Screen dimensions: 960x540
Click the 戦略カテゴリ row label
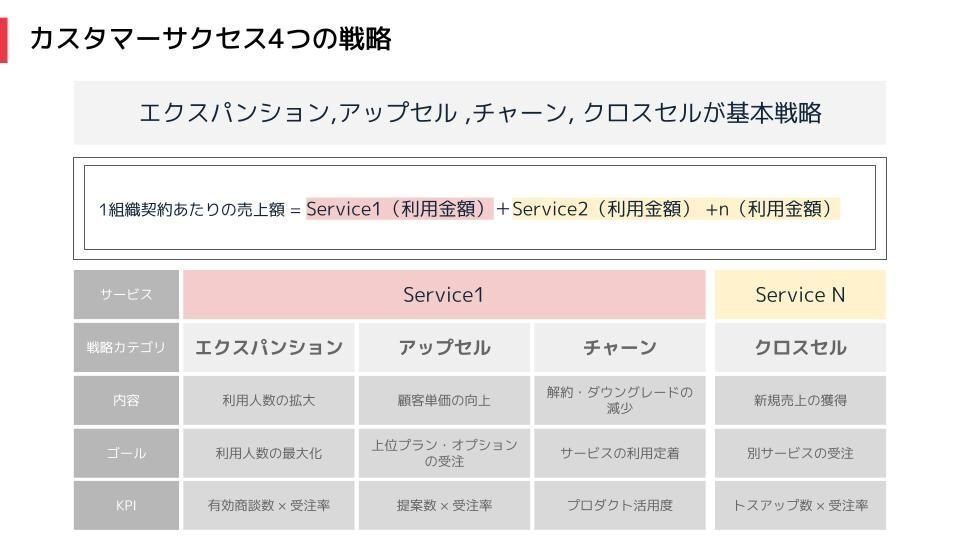(126, 347)
